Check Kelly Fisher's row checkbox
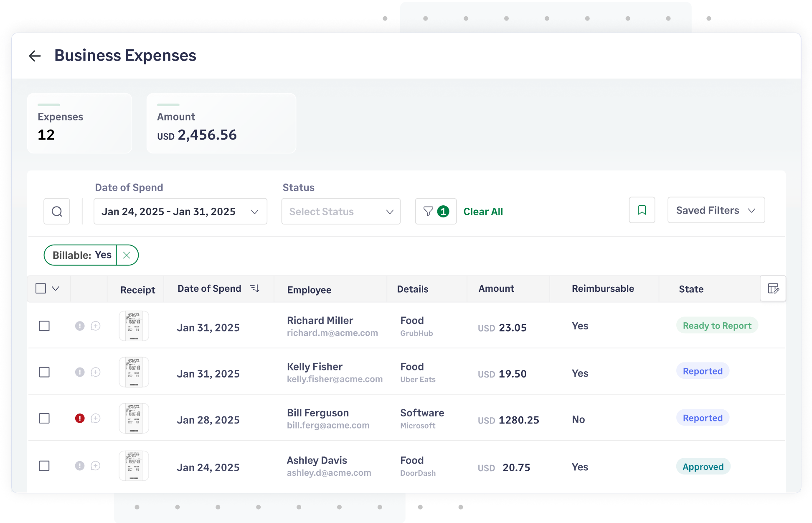Image resolution: width=812 pixels, height=523 pixels. [x=44, y=372]
